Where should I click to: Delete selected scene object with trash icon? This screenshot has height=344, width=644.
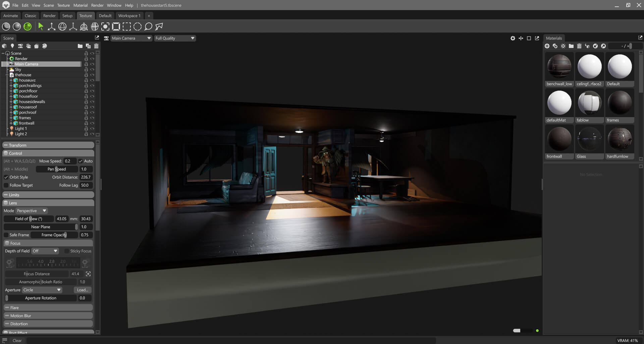point(96,46)
